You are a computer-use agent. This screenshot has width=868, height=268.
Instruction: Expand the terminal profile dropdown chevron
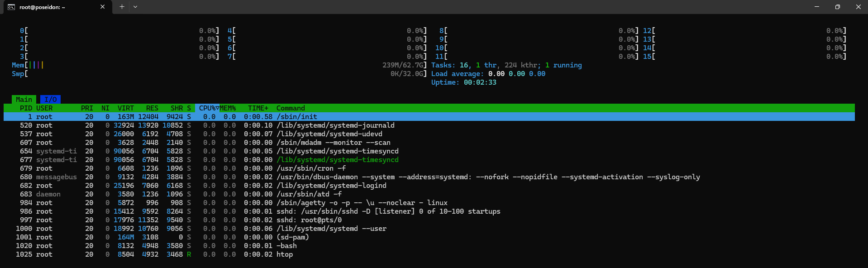[x=135, y=7]
